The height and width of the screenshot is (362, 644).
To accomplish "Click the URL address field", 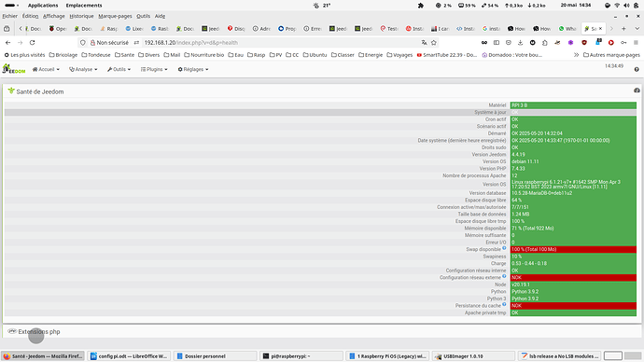I will [x=279, y=42].
